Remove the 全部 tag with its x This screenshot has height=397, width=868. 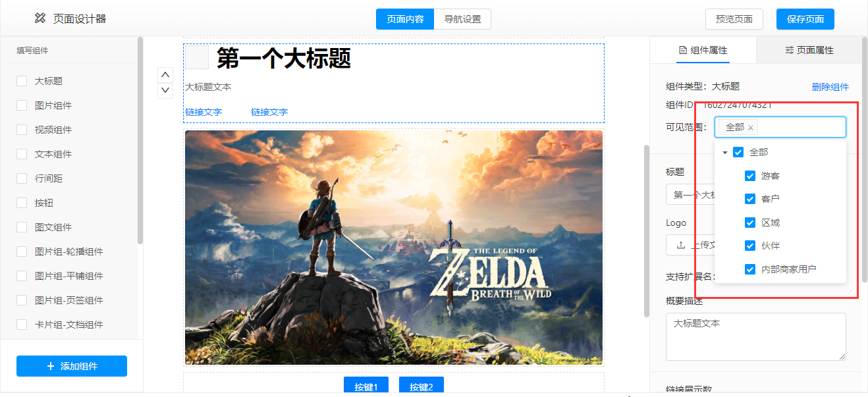coord(751,128)
